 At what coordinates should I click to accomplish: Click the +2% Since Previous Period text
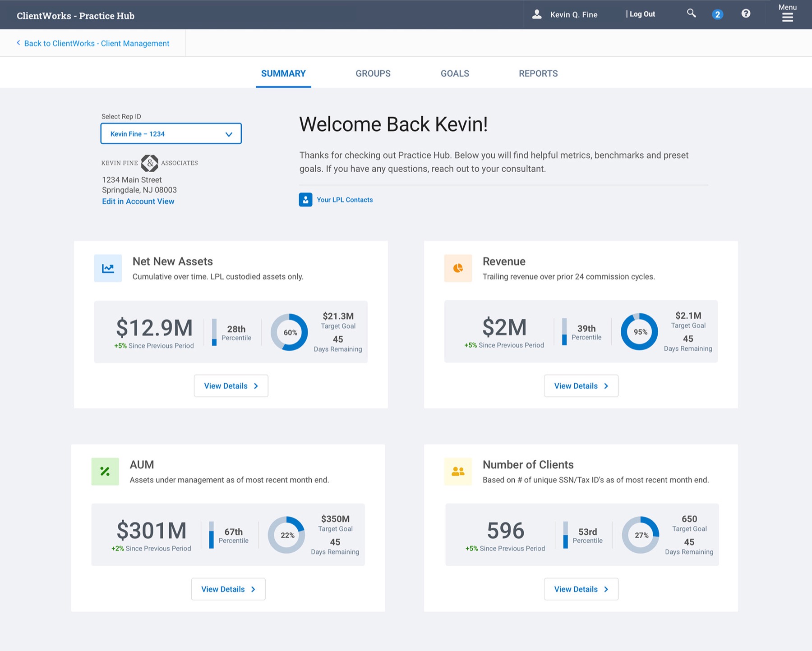pos(151,549)
